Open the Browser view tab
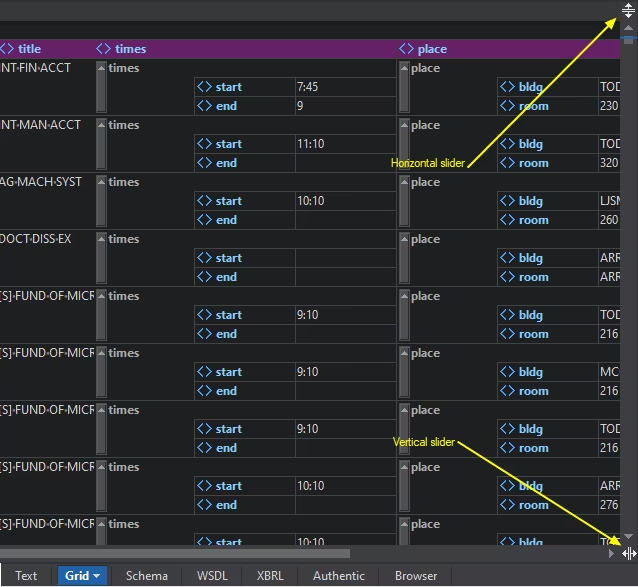Screen dimensions: 638x587 point(416,576)
